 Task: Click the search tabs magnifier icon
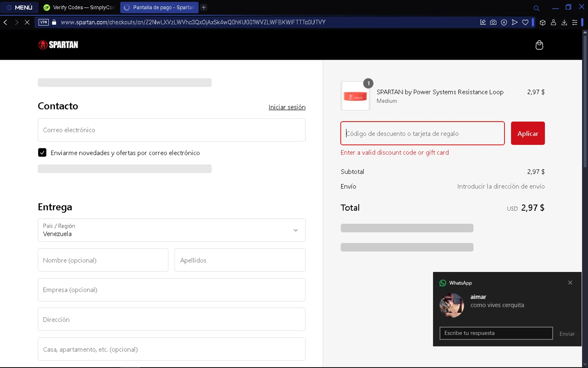pos(536,8)
